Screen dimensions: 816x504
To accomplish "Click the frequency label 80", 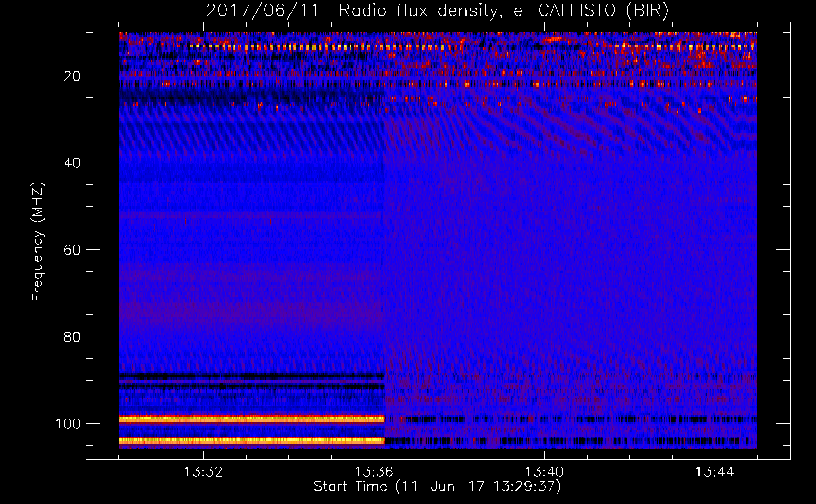I will click(x=72, y=337).
